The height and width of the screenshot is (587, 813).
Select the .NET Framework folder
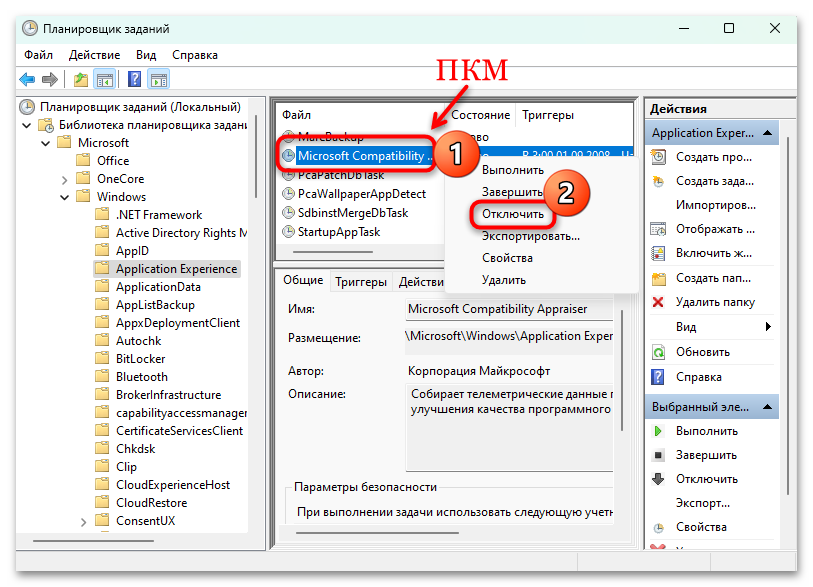[x=159, y=215]
